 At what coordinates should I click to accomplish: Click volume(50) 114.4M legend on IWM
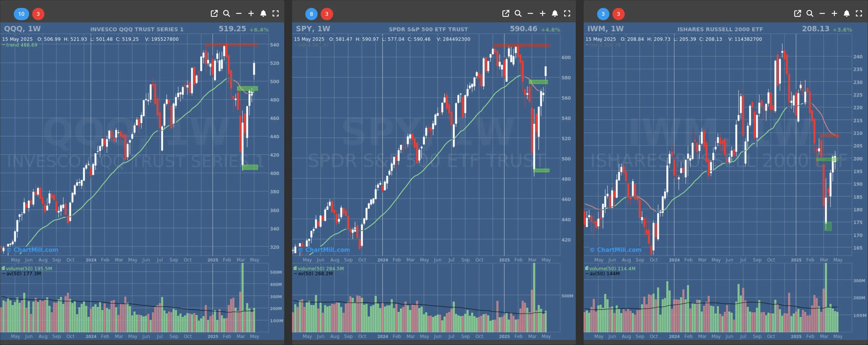[x=610, y=268]
